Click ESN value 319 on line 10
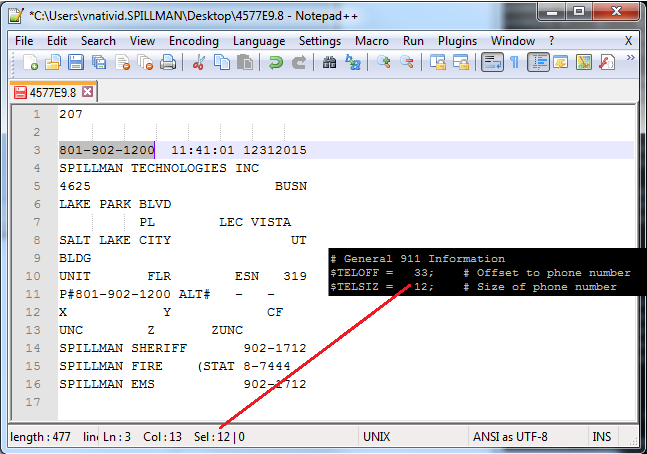 295,276
